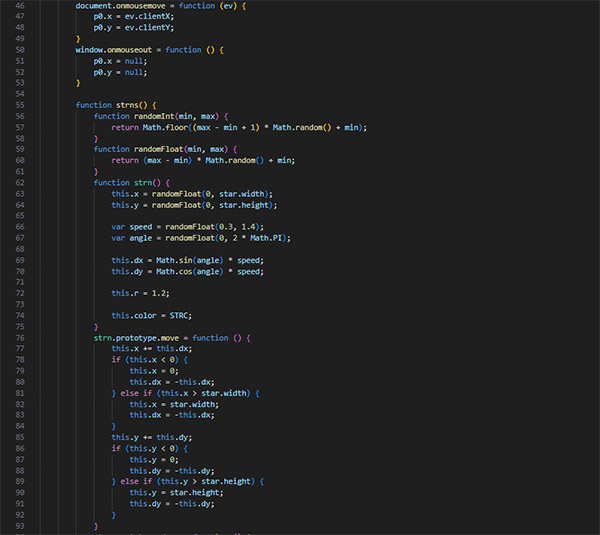Click 'strn.prototype.move' text
The width and height of the screenshot is (600, 535).
click(x=136, y=338)
